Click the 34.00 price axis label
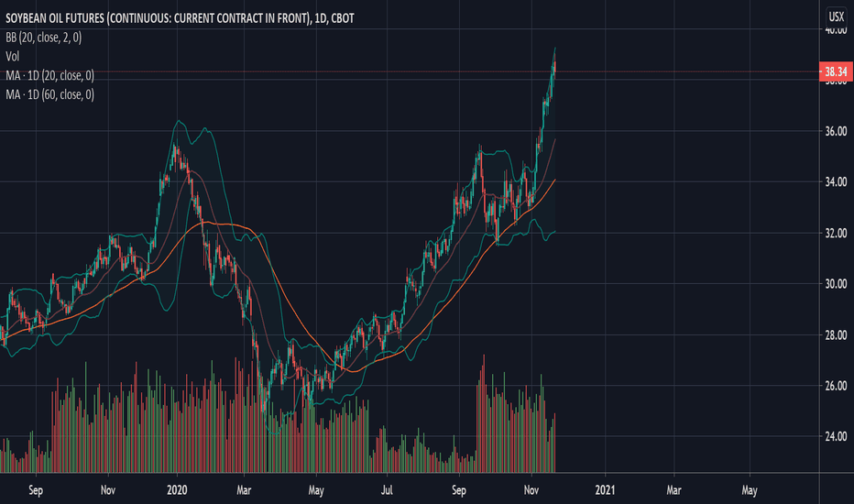Image resolution: width=854 pixels, height=504 pixels. click(836, 181)
